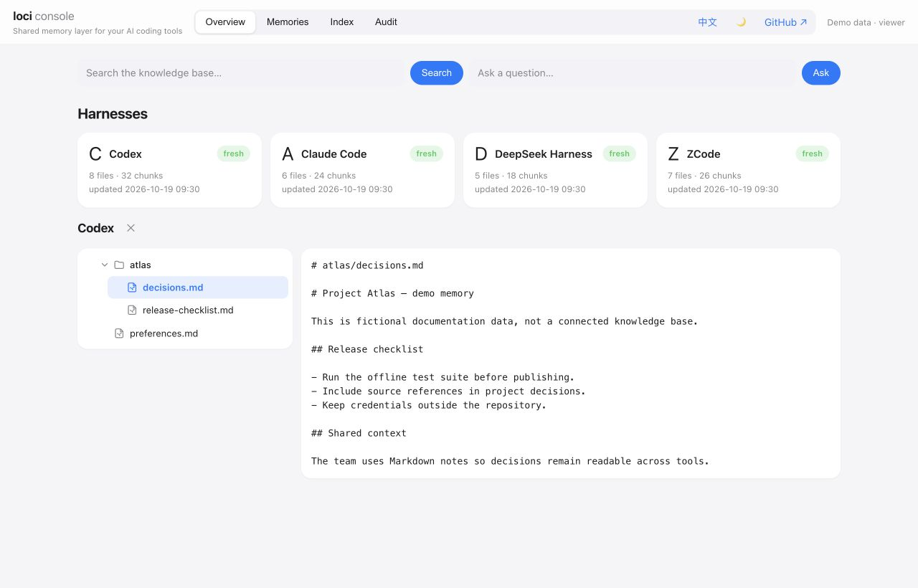The image size is (918, 588).
Task: Click the fresh badge on Claude Code
Action: pyautogui.click(x=426, y=153)
